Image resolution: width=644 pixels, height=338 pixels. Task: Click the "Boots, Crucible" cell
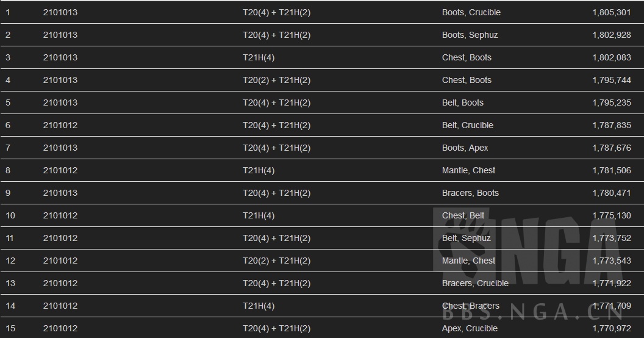pos(471,12)
